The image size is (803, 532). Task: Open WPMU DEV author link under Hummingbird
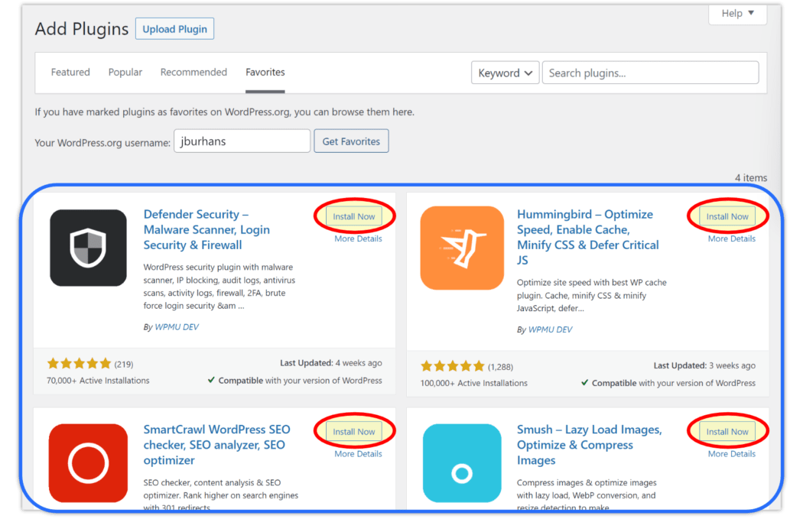550,329
